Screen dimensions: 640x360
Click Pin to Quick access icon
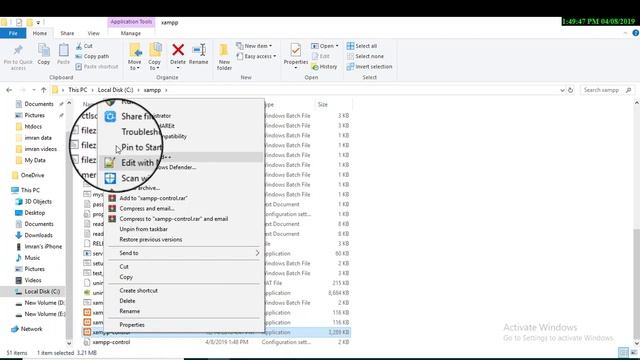click(x=18, y=51)
